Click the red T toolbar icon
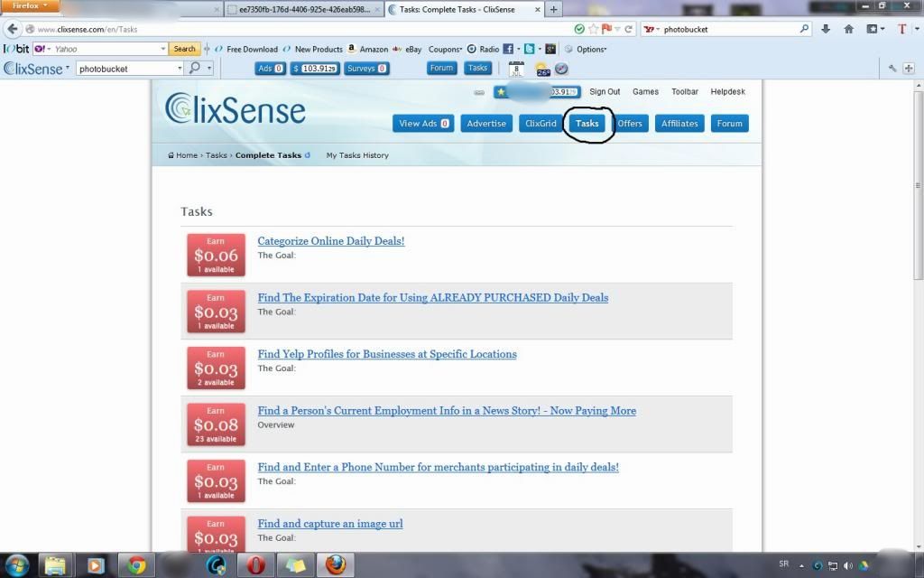 click(x=901, y=29)
